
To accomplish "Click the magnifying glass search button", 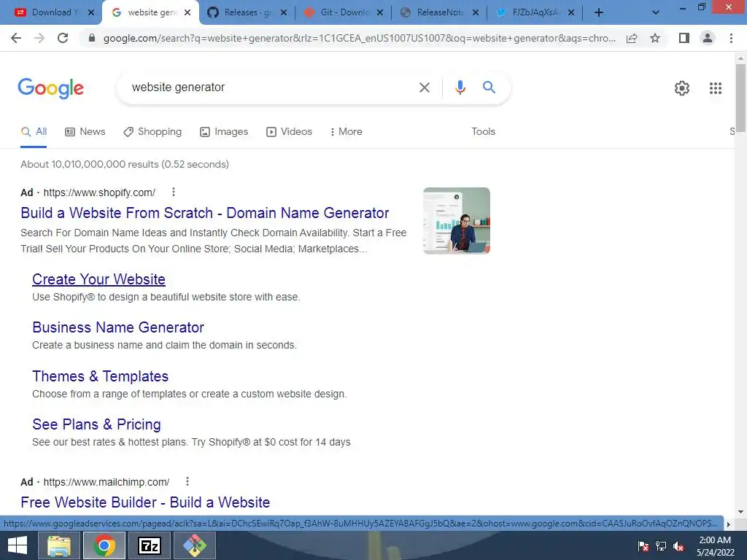I will coord(489,87).
